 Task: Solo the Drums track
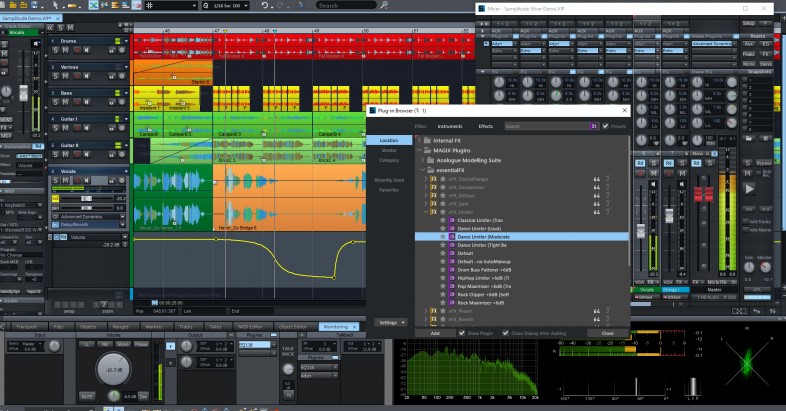[56, 50]
